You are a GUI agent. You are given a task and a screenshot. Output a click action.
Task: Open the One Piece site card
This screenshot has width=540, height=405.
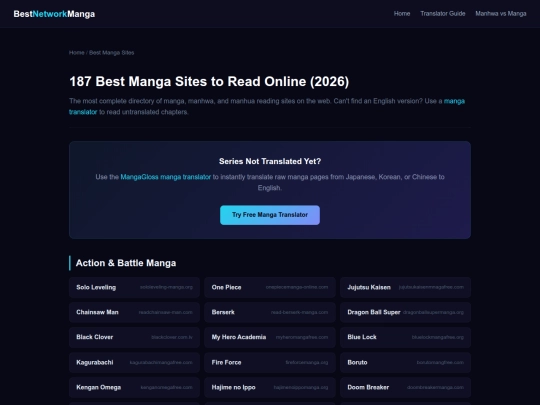coord(270,287)
